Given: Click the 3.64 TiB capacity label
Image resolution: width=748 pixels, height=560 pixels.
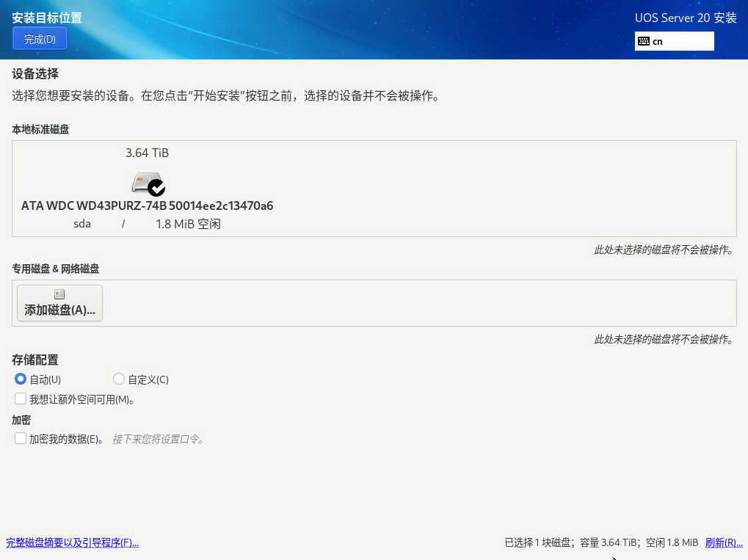Looking at the screenshot, I should [147, 153].
